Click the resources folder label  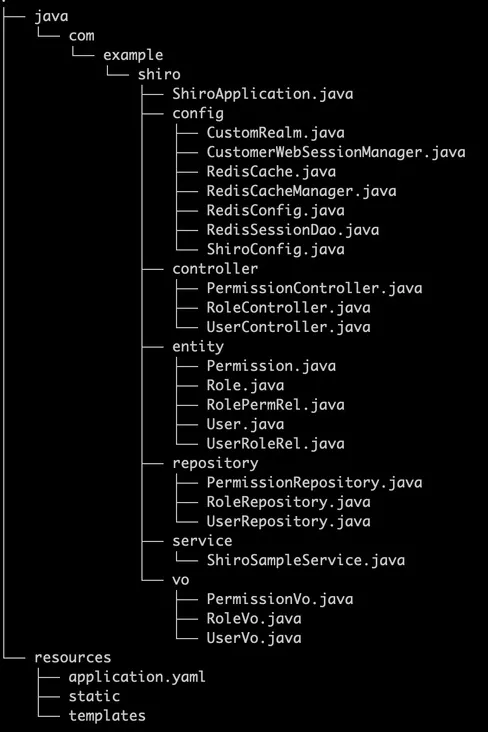click(x=73, y=657)
